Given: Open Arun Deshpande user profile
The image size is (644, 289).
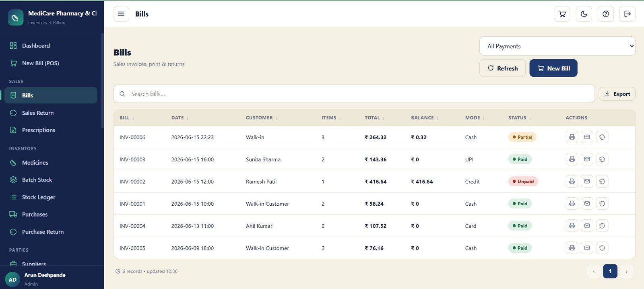Looking at the screenshot, I should pos(52,279).
